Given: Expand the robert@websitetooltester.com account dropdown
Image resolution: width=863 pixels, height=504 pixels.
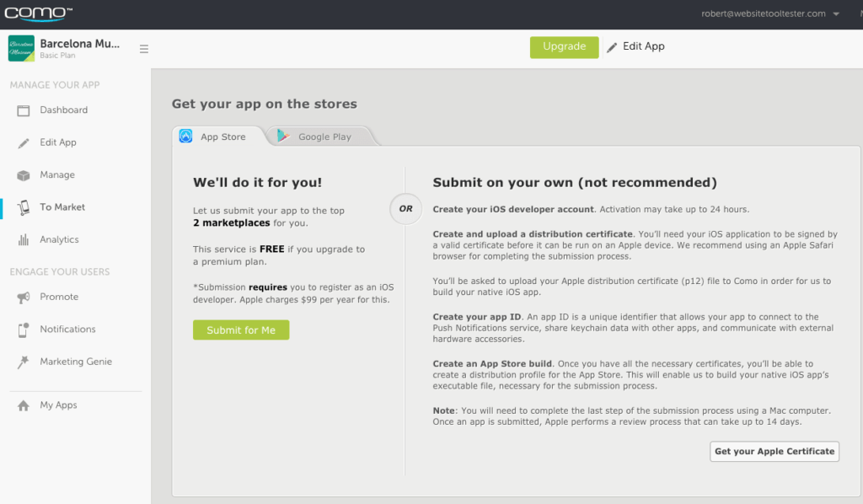Looking at the screenshot, I should (x=770, y=13).
